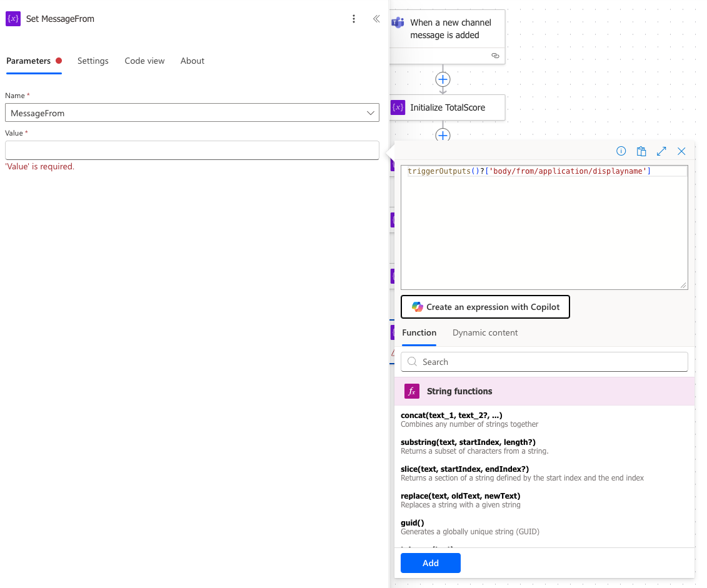Expand the expression editor to full screen
This screenshot has width=707, height=588.
pos(661,151)
